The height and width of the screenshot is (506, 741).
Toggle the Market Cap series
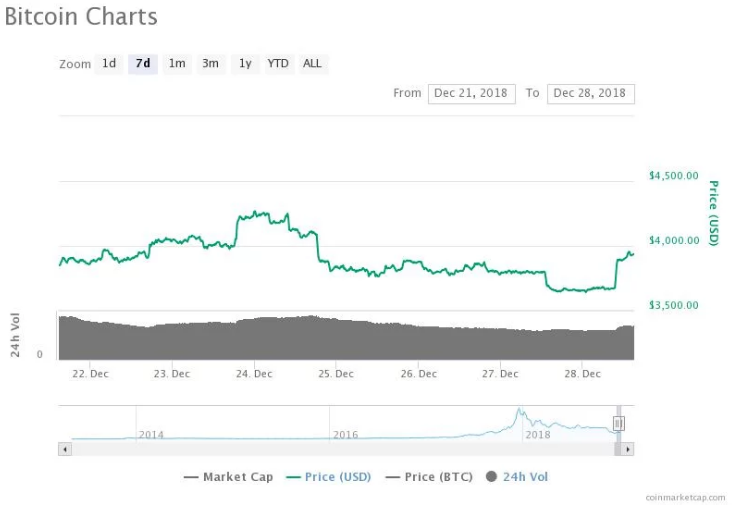click(229, 477)
